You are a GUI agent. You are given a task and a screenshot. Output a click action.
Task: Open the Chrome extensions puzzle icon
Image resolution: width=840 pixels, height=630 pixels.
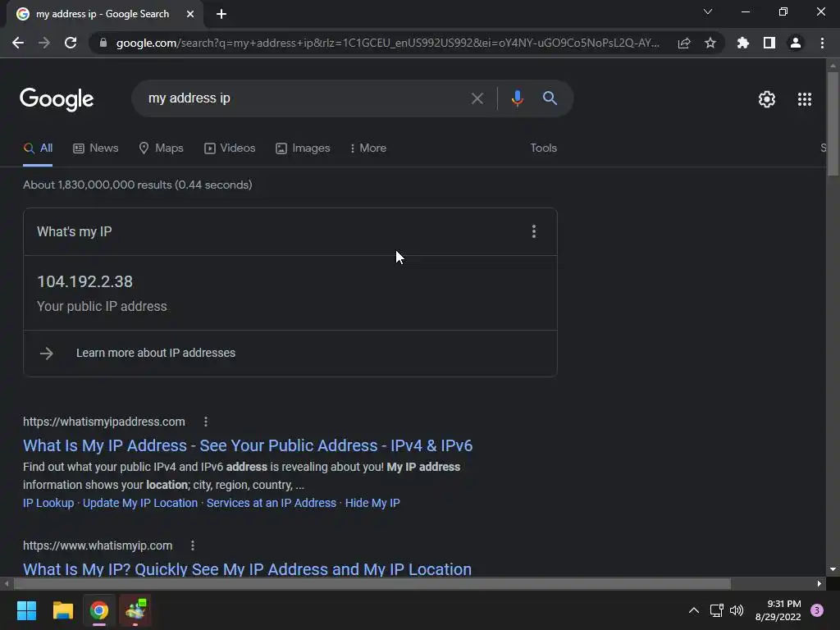pos(743,43)
